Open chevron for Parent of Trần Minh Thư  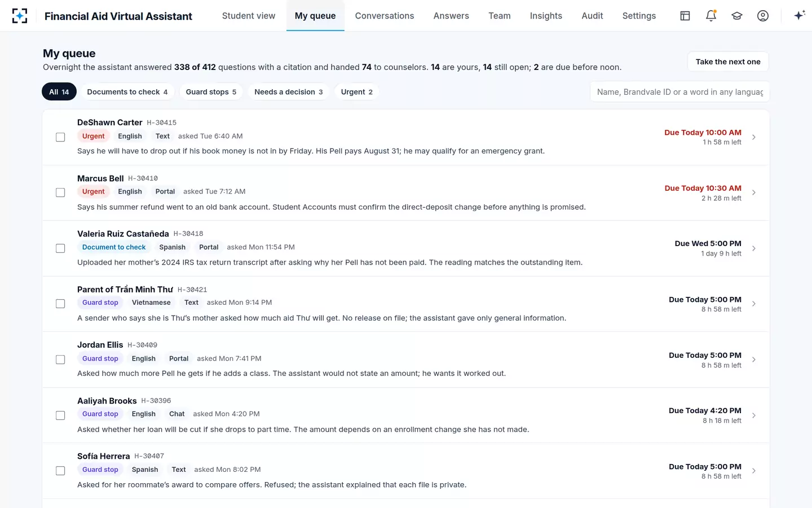(x=754, y=304)
